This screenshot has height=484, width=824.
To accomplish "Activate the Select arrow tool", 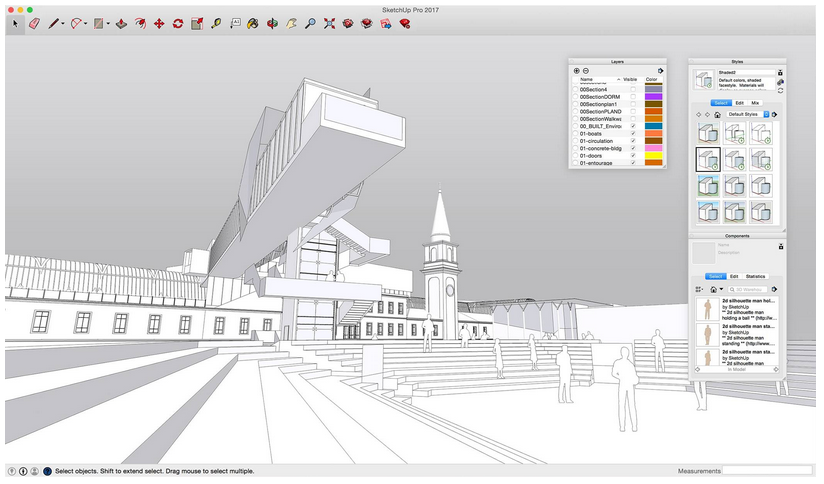I will tap(15, 24).
